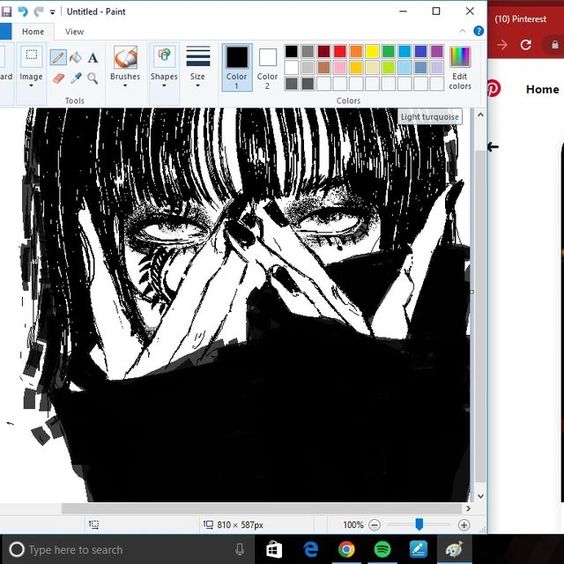
Task: Expand the Shapes dropdown arrow
Action: click(x=164, y=86)
